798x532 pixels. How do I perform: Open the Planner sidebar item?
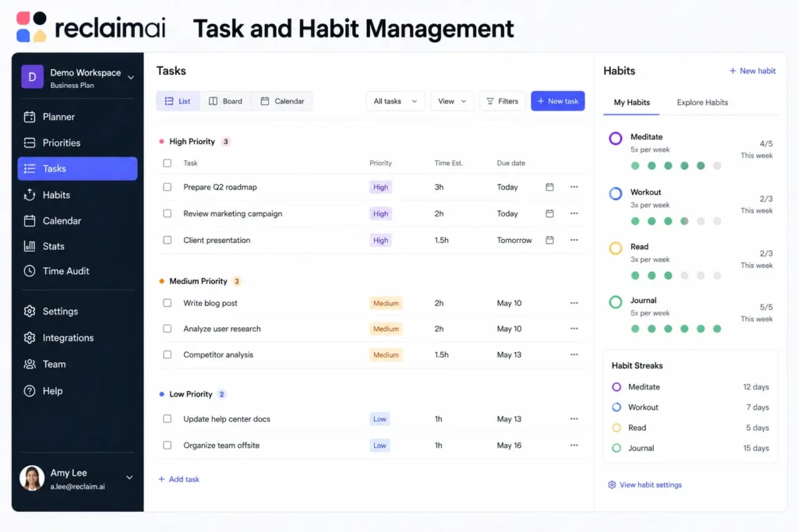click(x=77, y=117)
